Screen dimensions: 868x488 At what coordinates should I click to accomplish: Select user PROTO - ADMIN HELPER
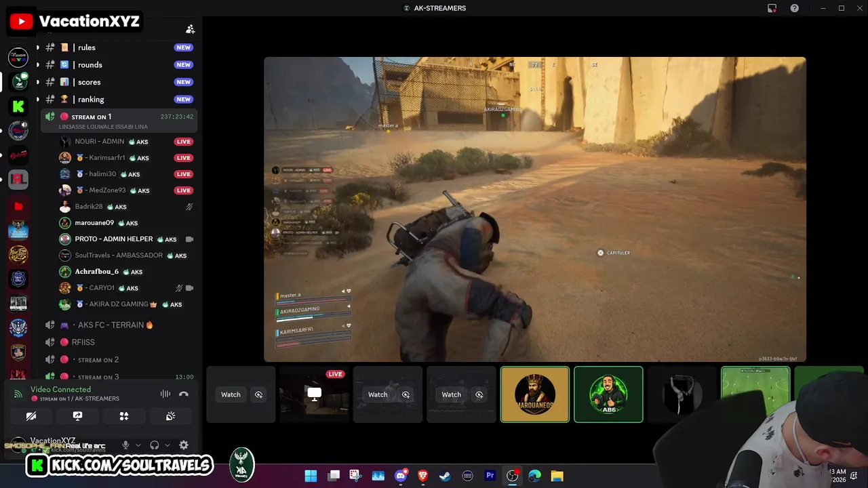[127, 239]
